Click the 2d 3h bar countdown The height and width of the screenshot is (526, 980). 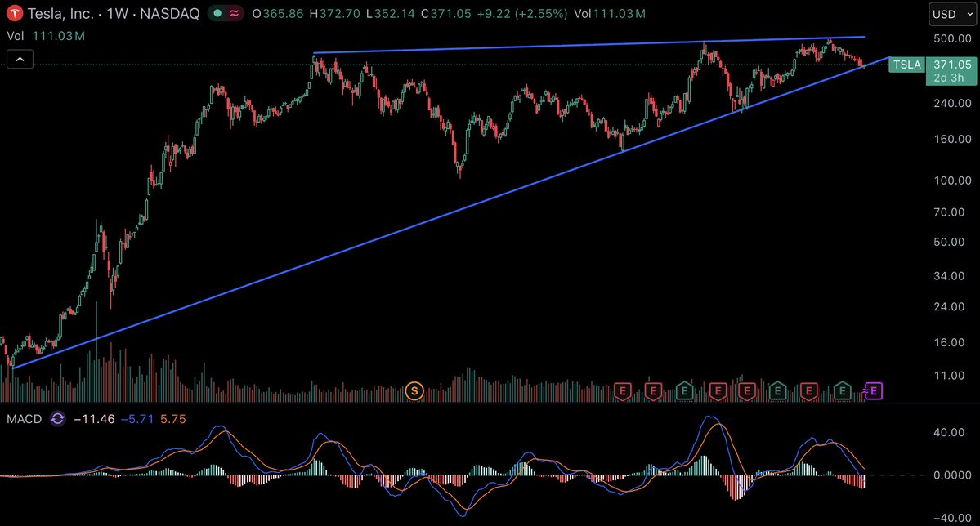tap(949, 78)
